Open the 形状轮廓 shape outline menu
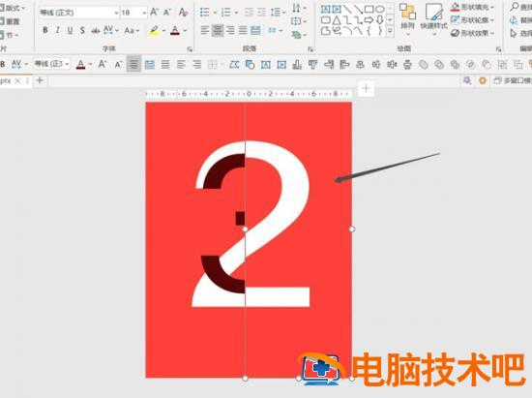This screenshot has width=532, height=398. (x=472, y=20)
